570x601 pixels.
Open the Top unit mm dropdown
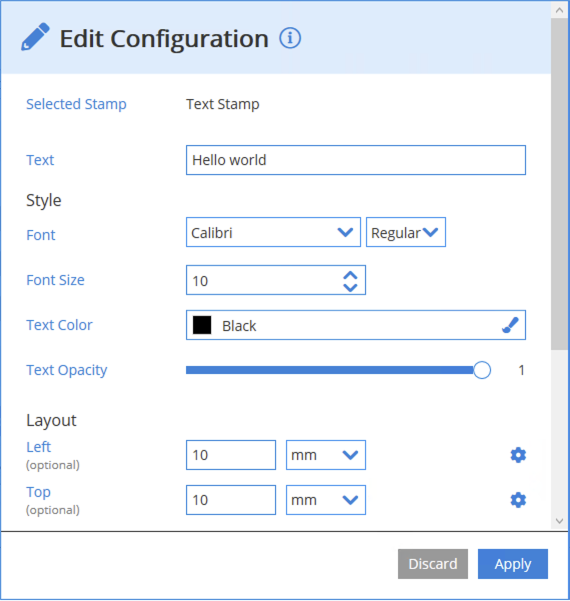(x=326, y=500)
